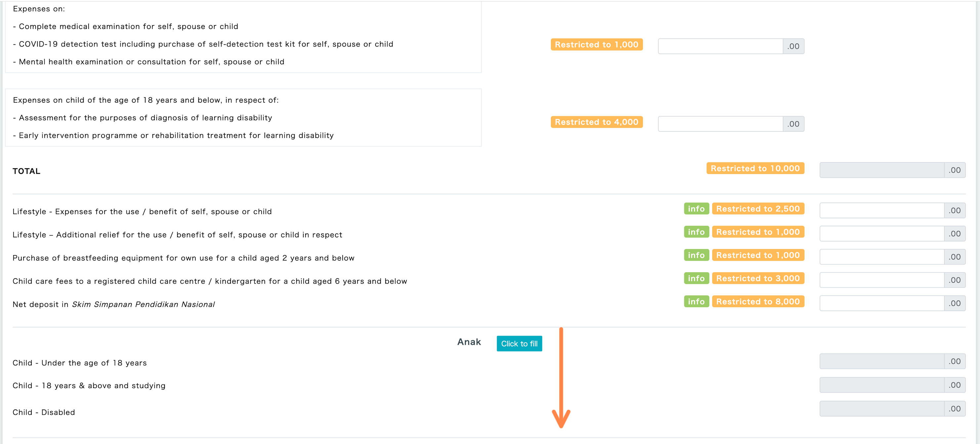Focus the breastfeeding equipment amount input

point(881,257)
